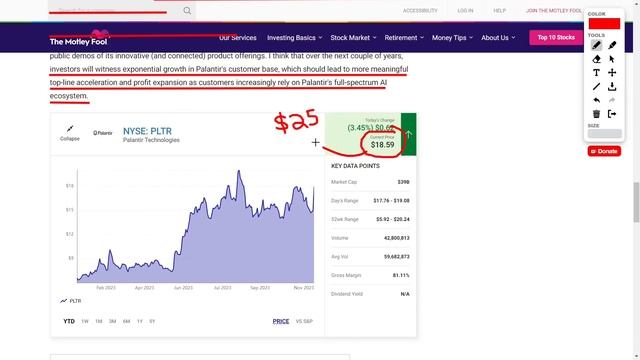The width and height of the screenshot is (640, 360).
Task: Click the green up-arrow change indicator
Action: pos(409,134)
